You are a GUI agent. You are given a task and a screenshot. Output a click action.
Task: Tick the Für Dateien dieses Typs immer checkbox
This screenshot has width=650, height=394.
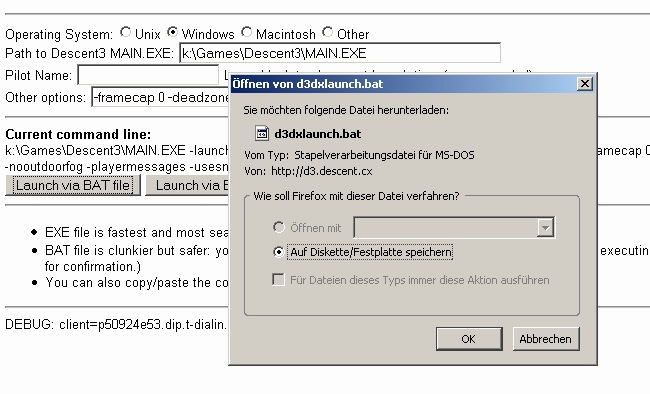[x=279, y=280]
